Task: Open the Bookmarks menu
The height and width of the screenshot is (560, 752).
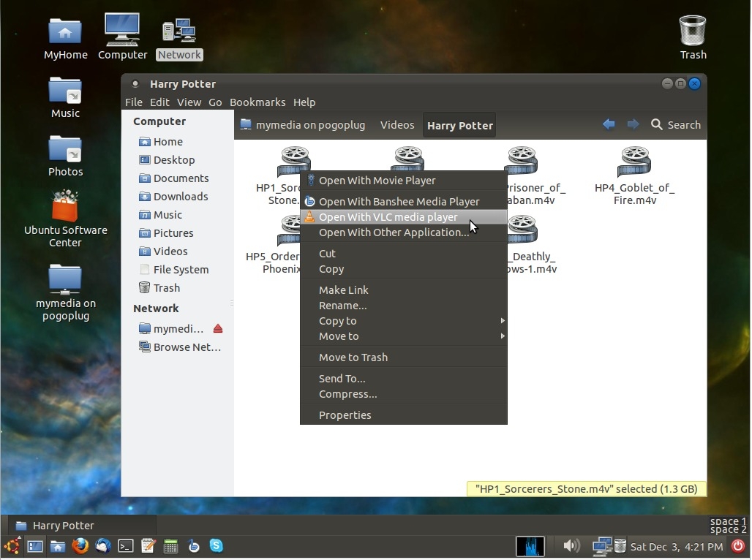Action: pyautogui.click(x=257, y=102)
